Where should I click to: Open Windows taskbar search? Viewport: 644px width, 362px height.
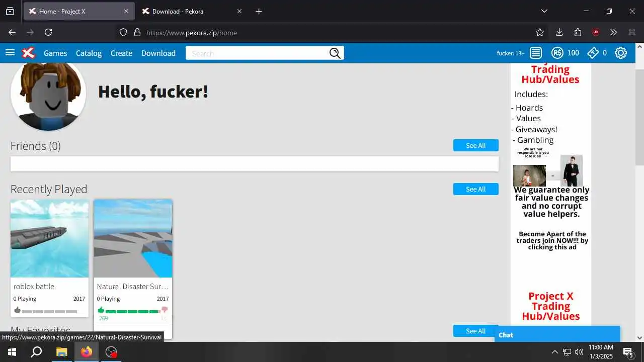[36, 352]
